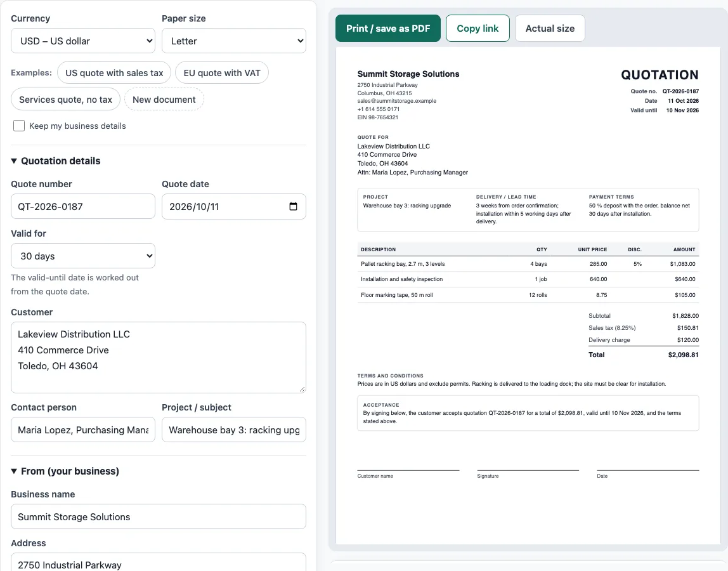Click the Contact person field
This screenshot has height=571, width=728.
click(x=83, y=430)
